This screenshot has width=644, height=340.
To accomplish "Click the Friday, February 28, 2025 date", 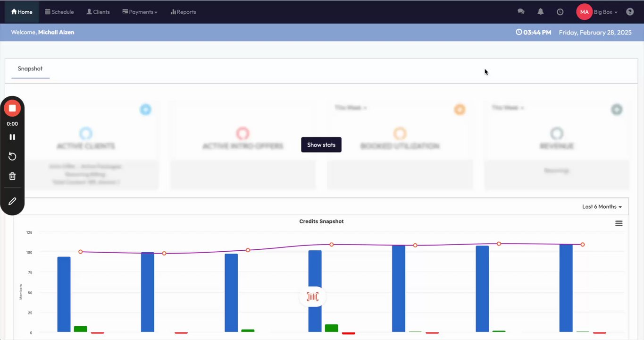I will pyautogui.click(x=595, y=33).
